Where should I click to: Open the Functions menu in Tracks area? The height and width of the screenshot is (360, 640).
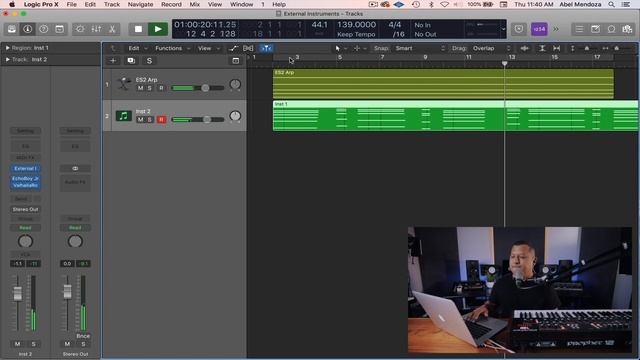[x=172, y=48]
